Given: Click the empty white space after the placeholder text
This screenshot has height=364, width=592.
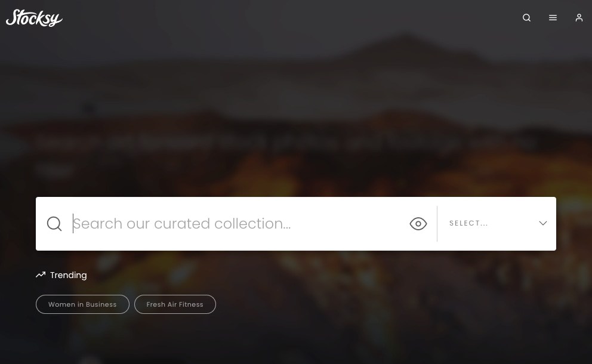Looking at the screenshot, I should [x=349, y=224].
